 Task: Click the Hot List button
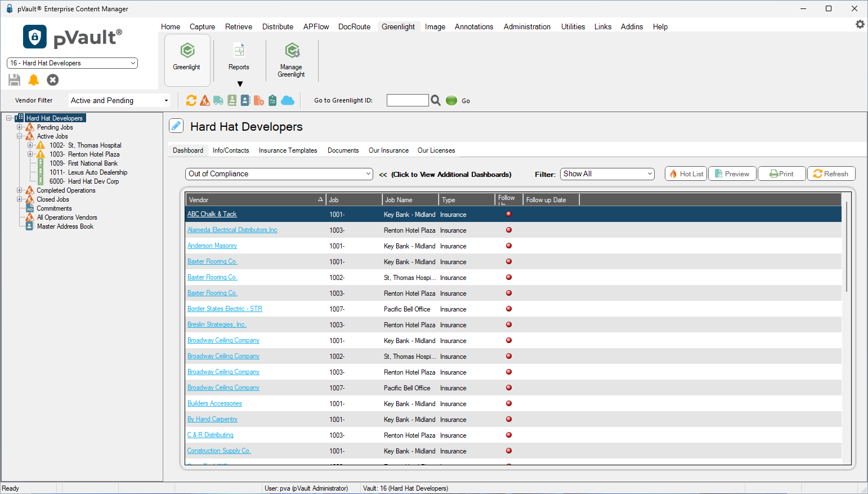[686, 173]
